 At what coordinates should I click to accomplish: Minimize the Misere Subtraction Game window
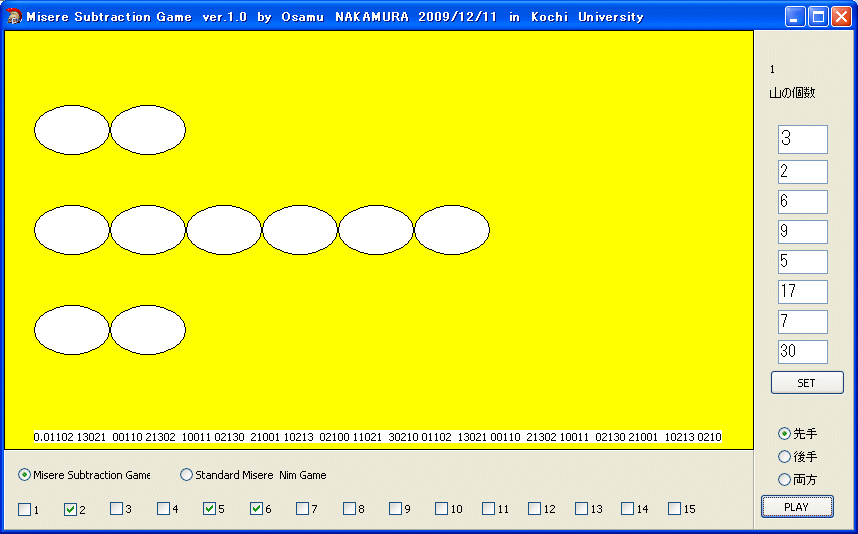pos(795,17)
